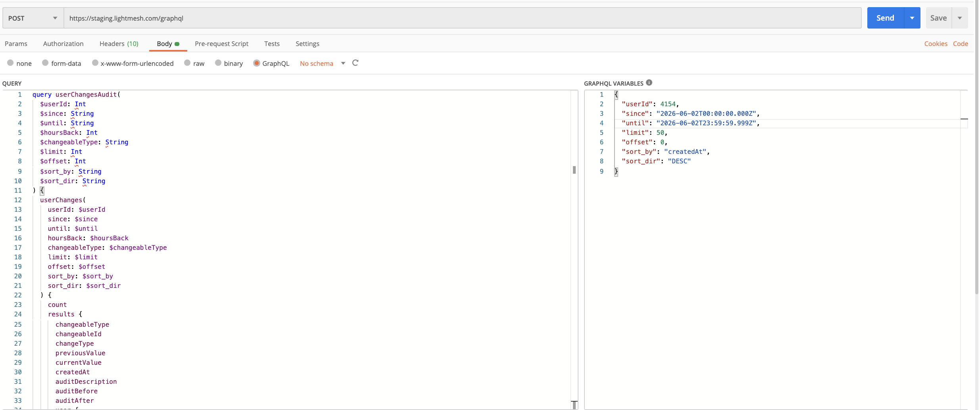Open the Settings tab
Image resolution: width=980 pixels, height=410 pixels.
pos(307,44)
